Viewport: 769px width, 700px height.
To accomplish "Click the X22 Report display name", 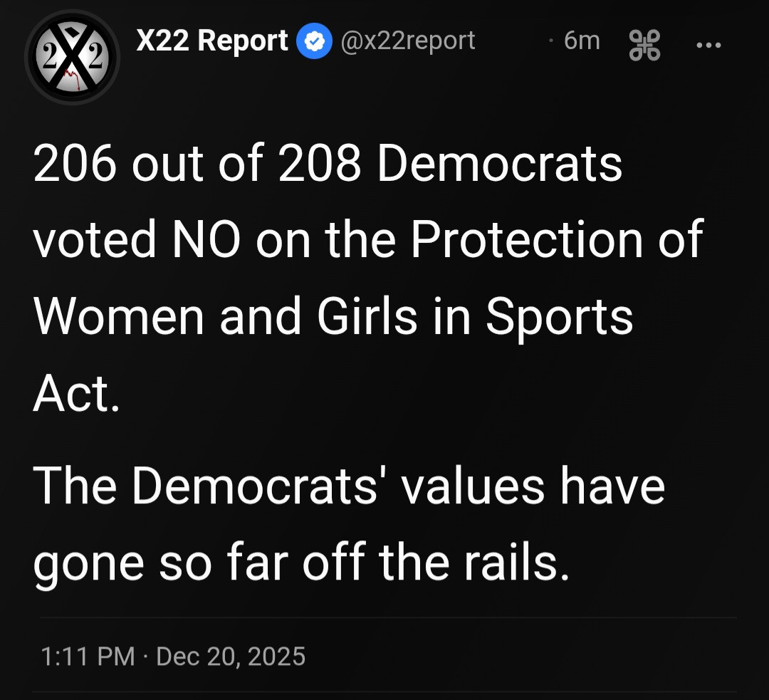I will [x=211, y=41].
